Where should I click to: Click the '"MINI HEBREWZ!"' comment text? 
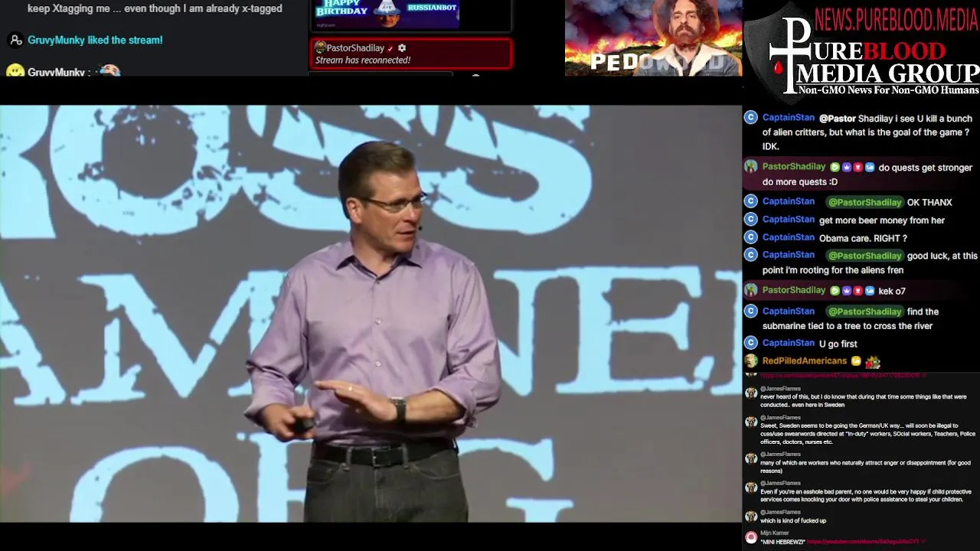coord(782,542)
